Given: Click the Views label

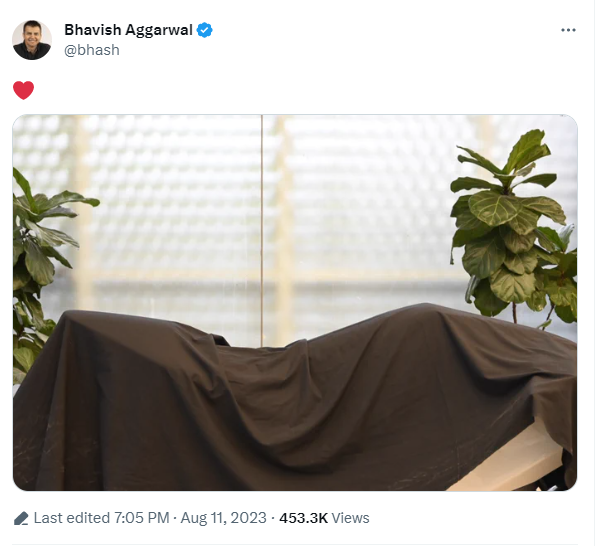Looking at the screenshot, I should click(x=350, y=518).
